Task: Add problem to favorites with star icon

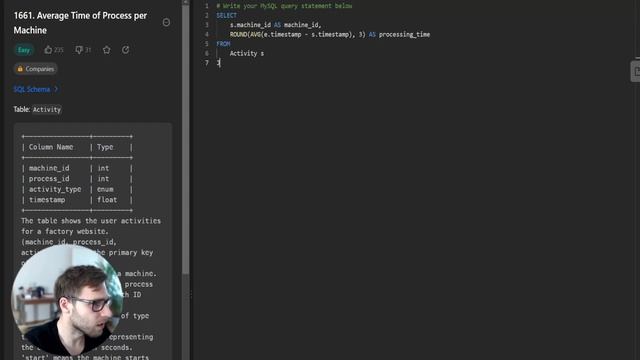Action: [107, 50]
